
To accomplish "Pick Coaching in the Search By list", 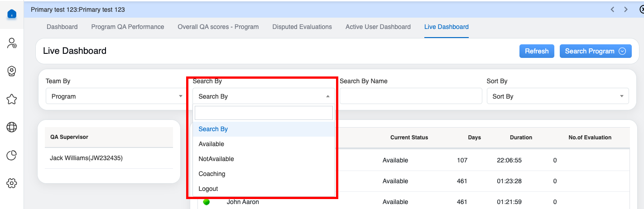I will pyautogui.click(x=211, y=174).
